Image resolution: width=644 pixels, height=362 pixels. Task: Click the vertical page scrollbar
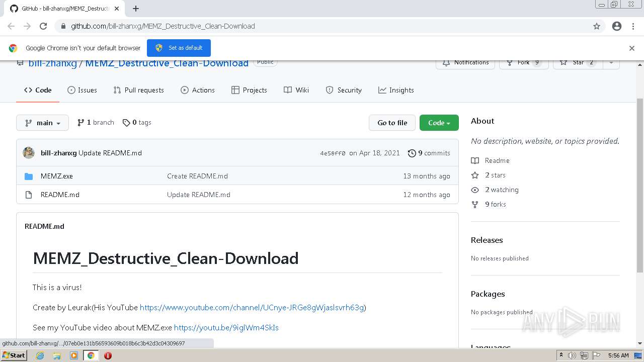(640, 185)
